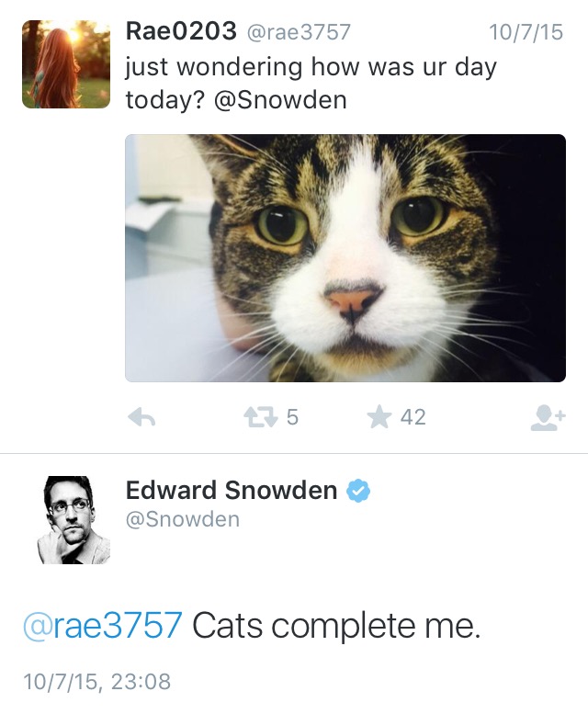The width and height of the screenshot is (588, 714).
Task: View the retweet count of 5
Action: click(292, 417)
